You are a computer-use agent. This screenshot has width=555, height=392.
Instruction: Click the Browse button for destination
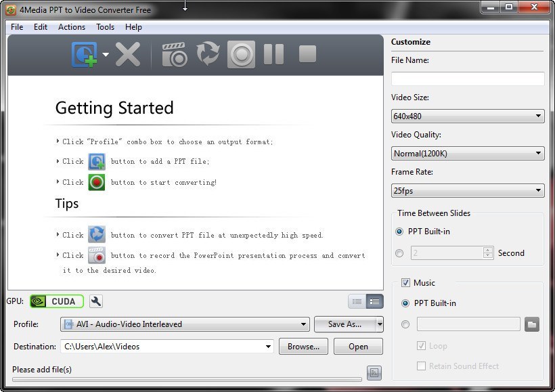(303, 346)
